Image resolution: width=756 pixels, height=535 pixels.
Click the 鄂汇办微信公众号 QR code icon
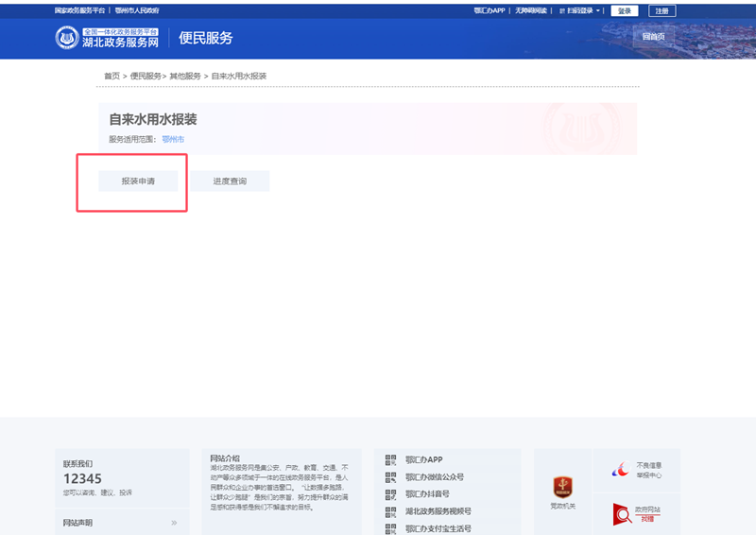click(x=390, y=477)
